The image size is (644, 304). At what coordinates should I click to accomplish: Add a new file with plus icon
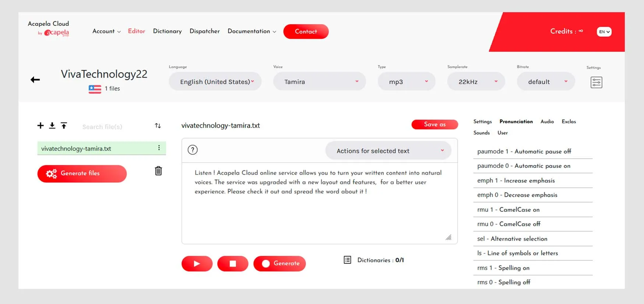pos(41,126)
